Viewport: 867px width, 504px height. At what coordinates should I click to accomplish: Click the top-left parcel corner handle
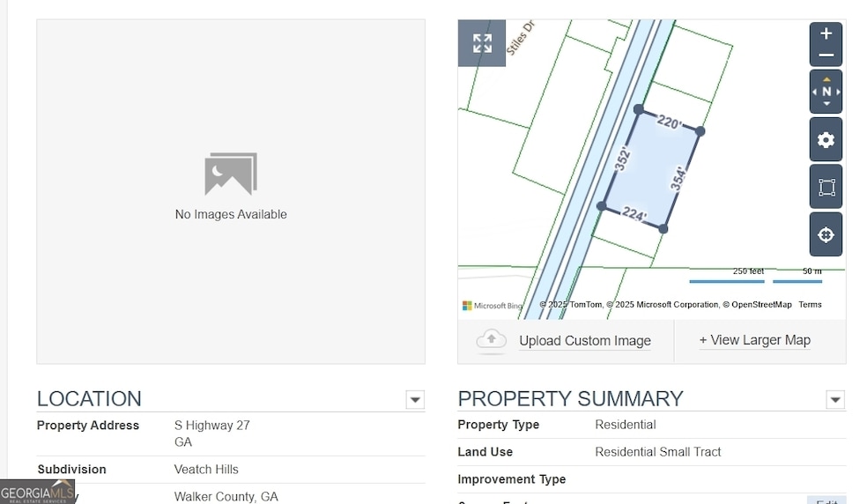pos(638,109)
